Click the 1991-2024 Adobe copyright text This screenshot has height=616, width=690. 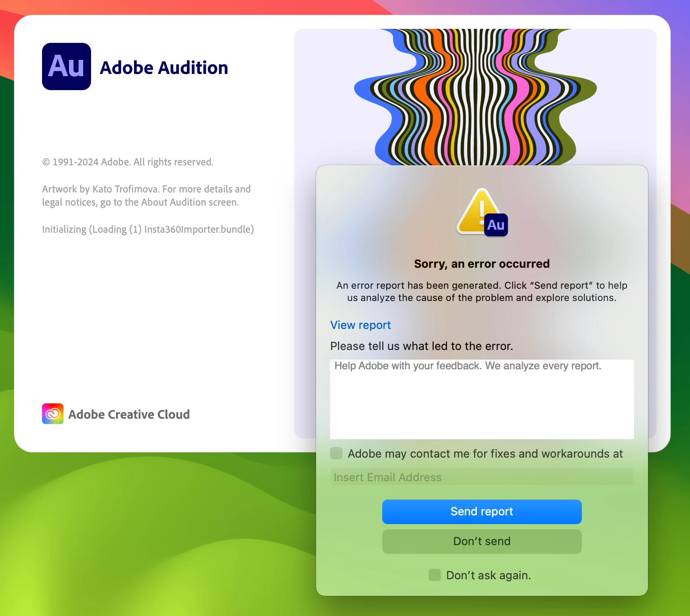pyautogui.click(x=128, y=162)
